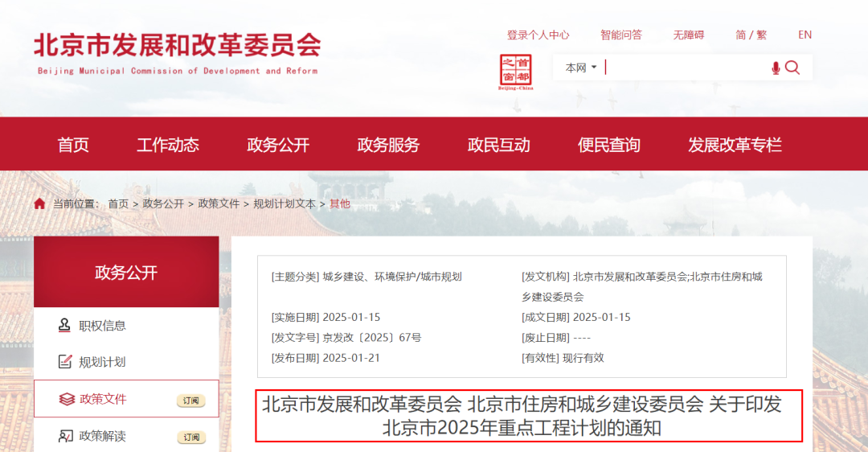Viewport: 868px width, 452px height.
Task: Open 登录个人中心 link
Action: [538, 35]
